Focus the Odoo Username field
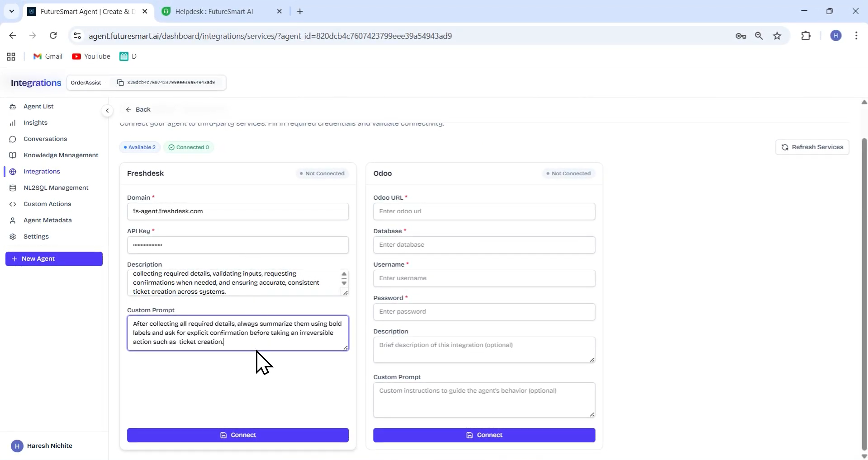Image resolution: width=868 pixels, height=460 pixels. (484, 278)
